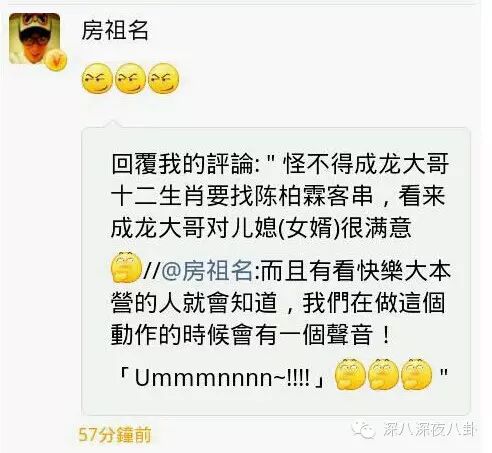This screenshot has height=453, width=492.
Task: Click the line 成龙大哥对儿媳(女婿)很满意
Action: 261,228
